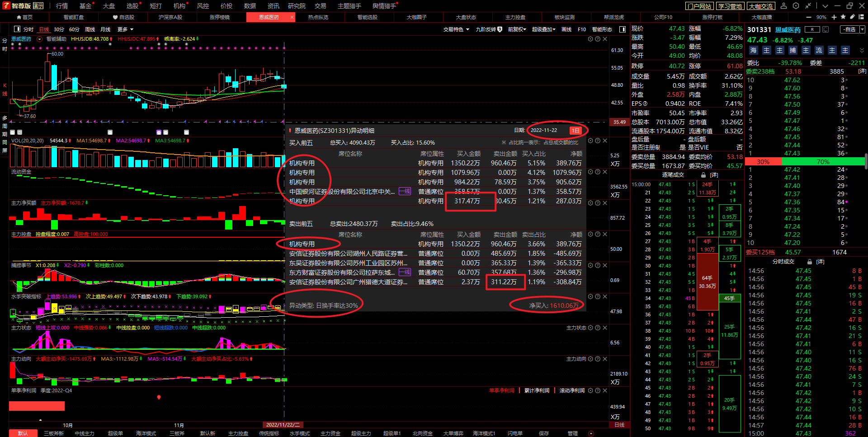Open the [详] link beside 委差 value
868x437 pixels.
tap(862, 71)
